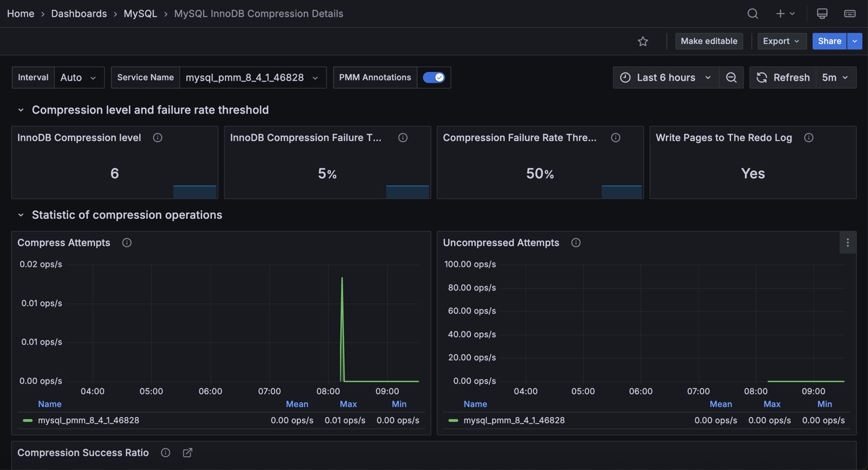Toggle mysql_pmm series in Uncompressed Attempts legend
The image size is (868, 470).
point(513,420)
